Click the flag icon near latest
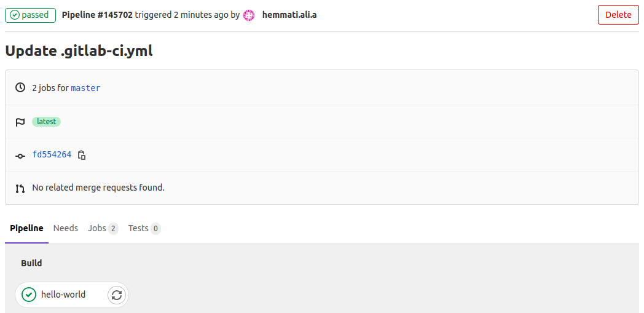This screenshot has width=644, height=313. click(x=20, y=122)
